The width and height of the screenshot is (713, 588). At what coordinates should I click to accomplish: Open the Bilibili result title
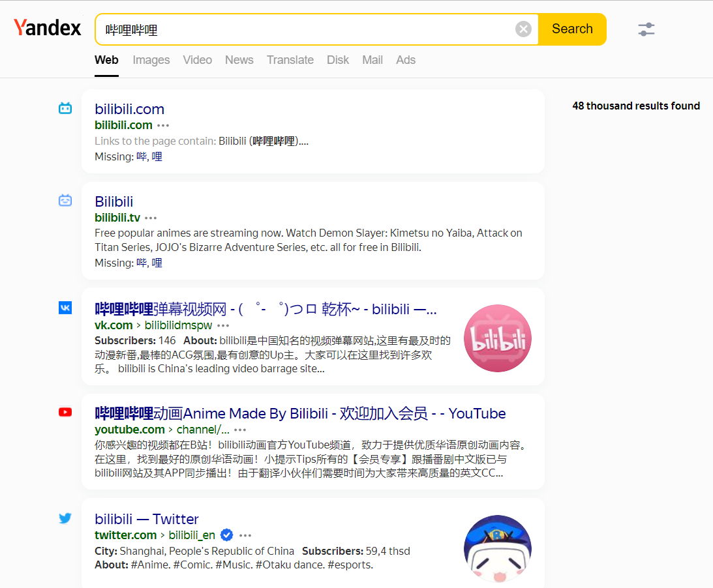pyautogui.click(x=114, y=201)
